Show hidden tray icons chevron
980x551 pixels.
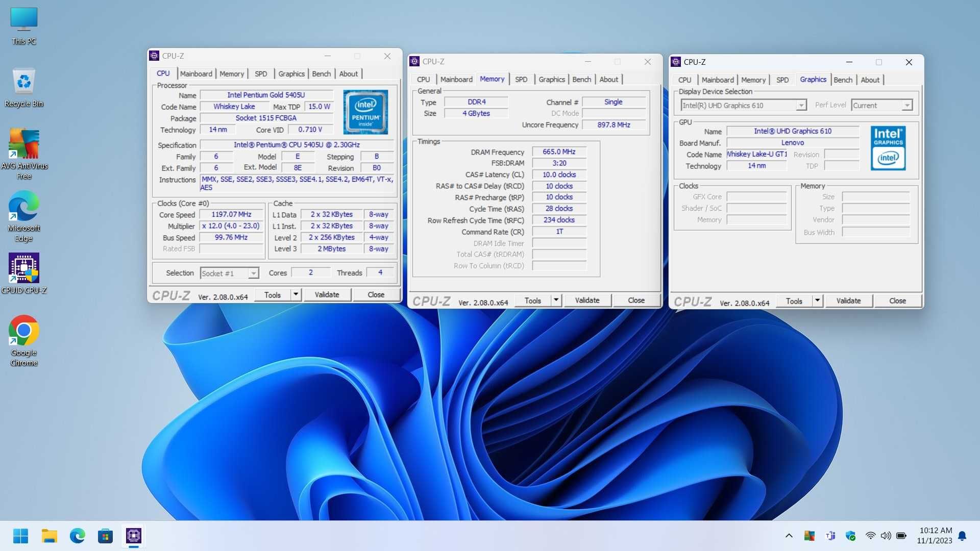789,536
